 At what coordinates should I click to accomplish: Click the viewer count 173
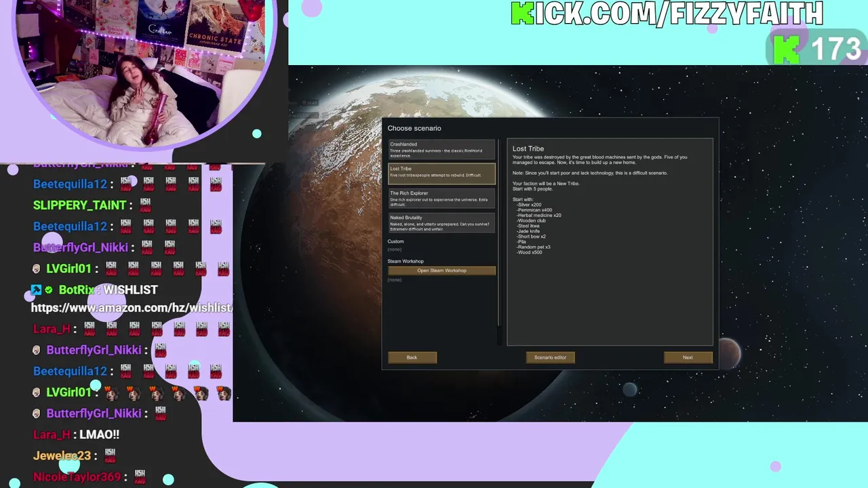(835, 49)
